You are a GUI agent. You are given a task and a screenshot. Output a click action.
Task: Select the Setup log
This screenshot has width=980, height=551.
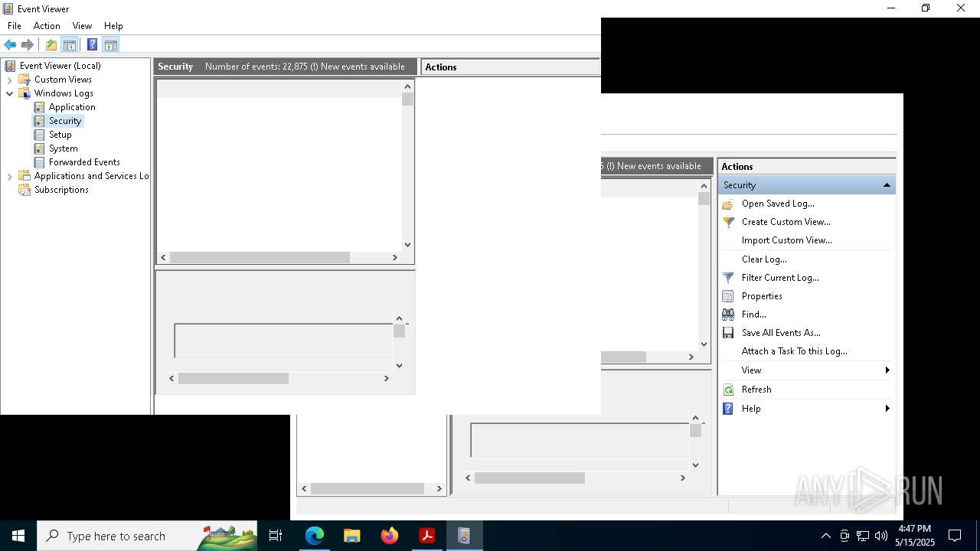point(60,135)
